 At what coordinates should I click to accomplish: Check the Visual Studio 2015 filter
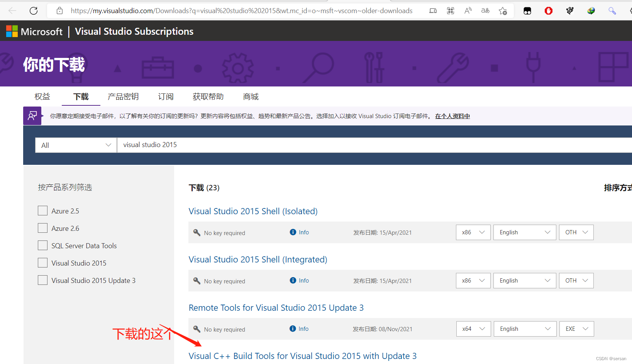point(43,262)
